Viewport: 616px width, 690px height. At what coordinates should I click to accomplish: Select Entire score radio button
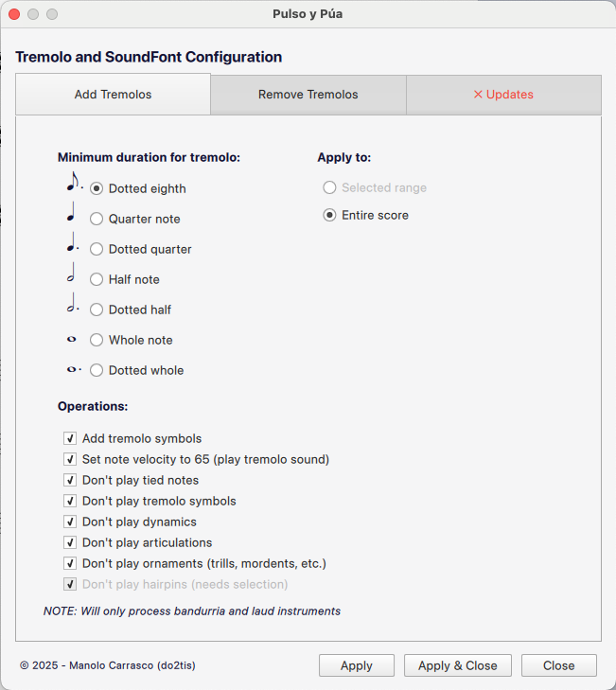(x=329, y=215)
